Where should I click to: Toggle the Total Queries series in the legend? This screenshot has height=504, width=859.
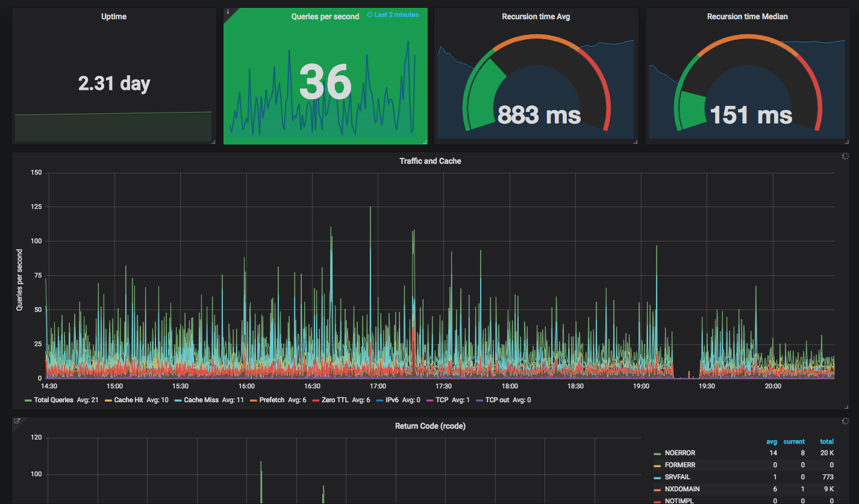pos(54,400)
